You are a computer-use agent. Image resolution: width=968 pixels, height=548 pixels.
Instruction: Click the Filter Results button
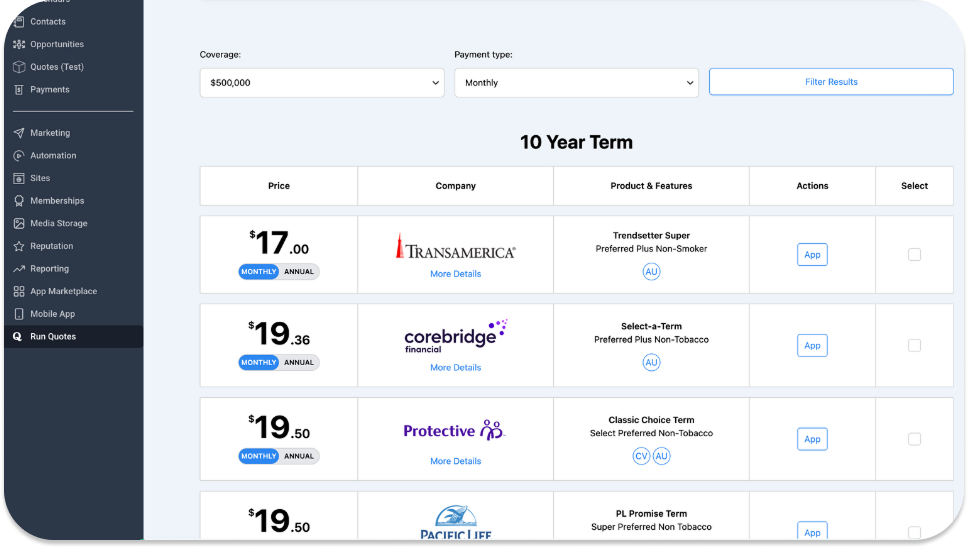point(831,81)
